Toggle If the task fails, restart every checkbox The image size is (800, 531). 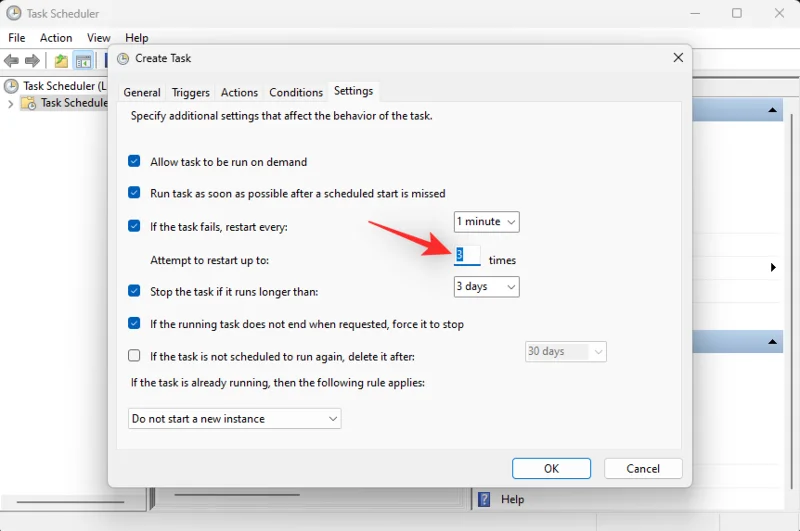(134, 226)
